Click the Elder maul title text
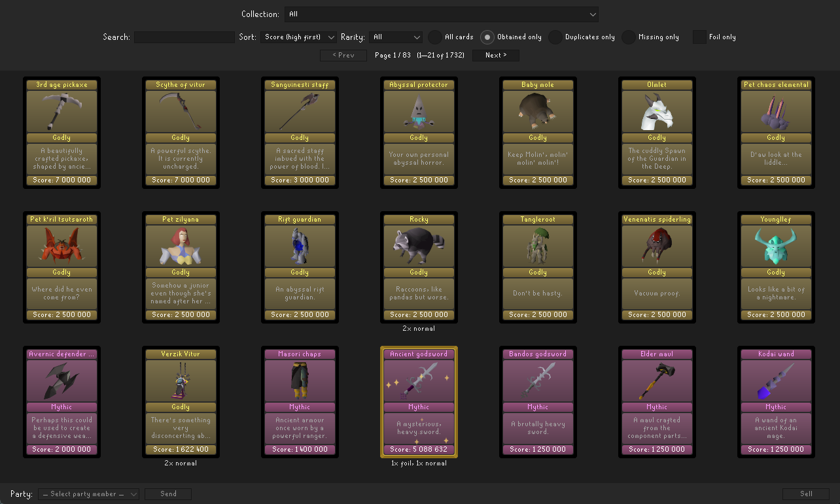 657,354
